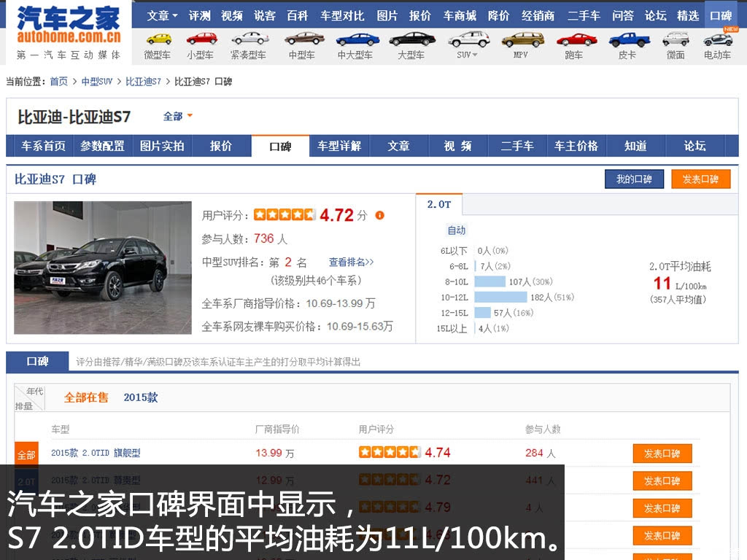Image resolution: width=747 pixels, height=560 pixels.
Task: Select the yellow 微型车 car icon
Action: (158, 39)
